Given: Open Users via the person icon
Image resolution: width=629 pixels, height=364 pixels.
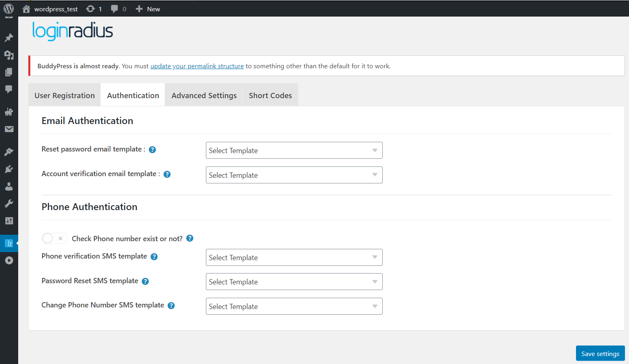Looking at the screenshot, I should [x=8, y=186].
